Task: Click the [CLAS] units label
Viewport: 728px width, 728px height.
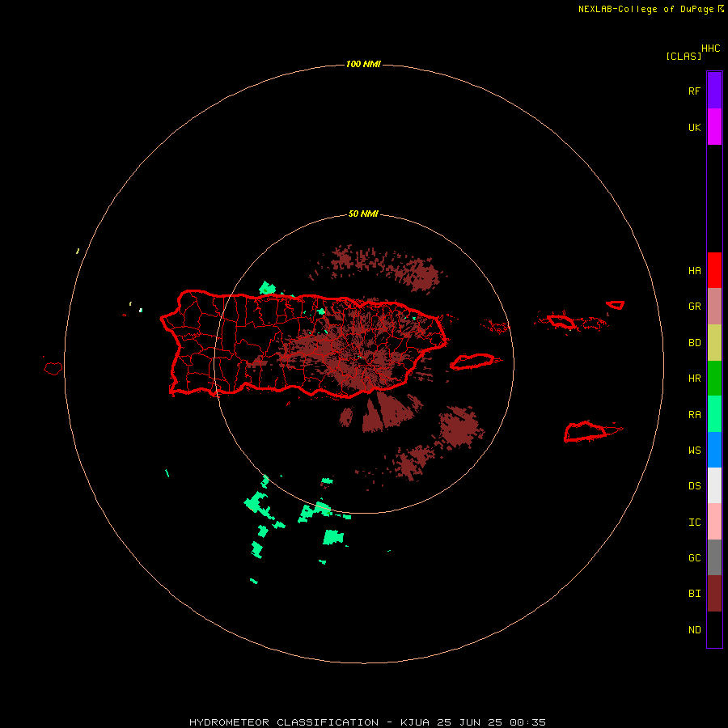Action: (x=684, y=56)
